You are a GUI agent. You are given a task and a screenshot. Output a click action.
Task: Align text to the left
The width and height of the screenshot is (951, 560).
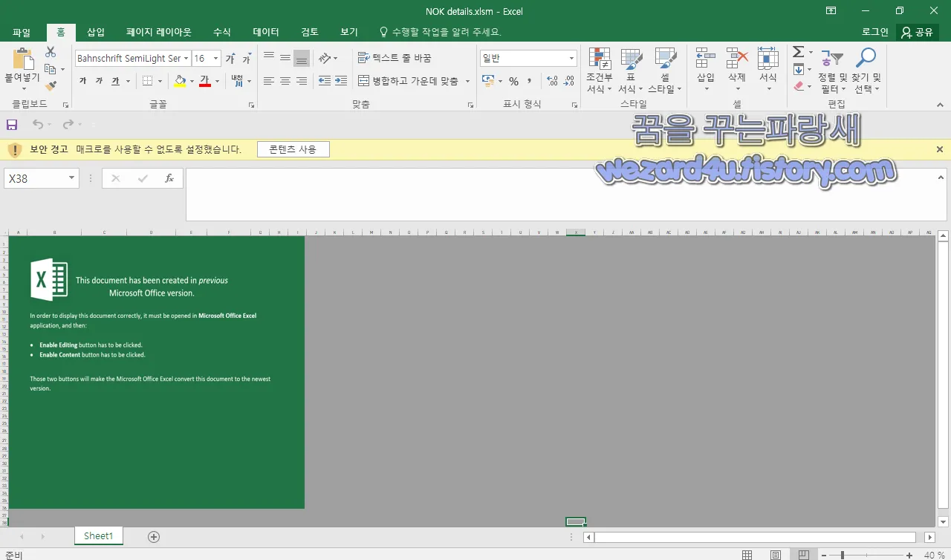point(269,81)
